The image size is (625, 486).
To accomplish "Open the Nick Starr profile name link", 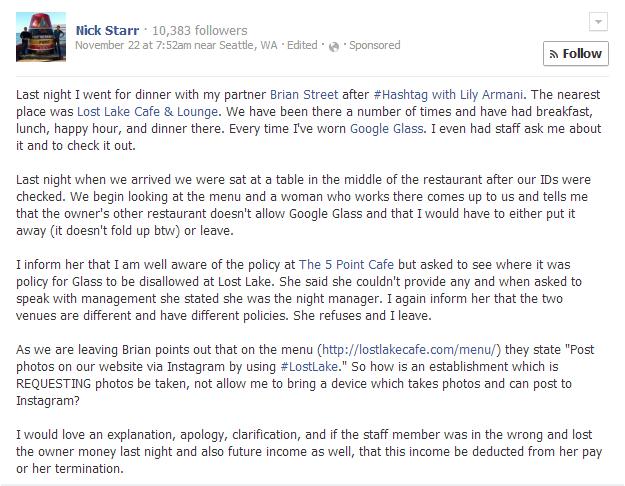I will pyautogui.click(x=107, y=30).
